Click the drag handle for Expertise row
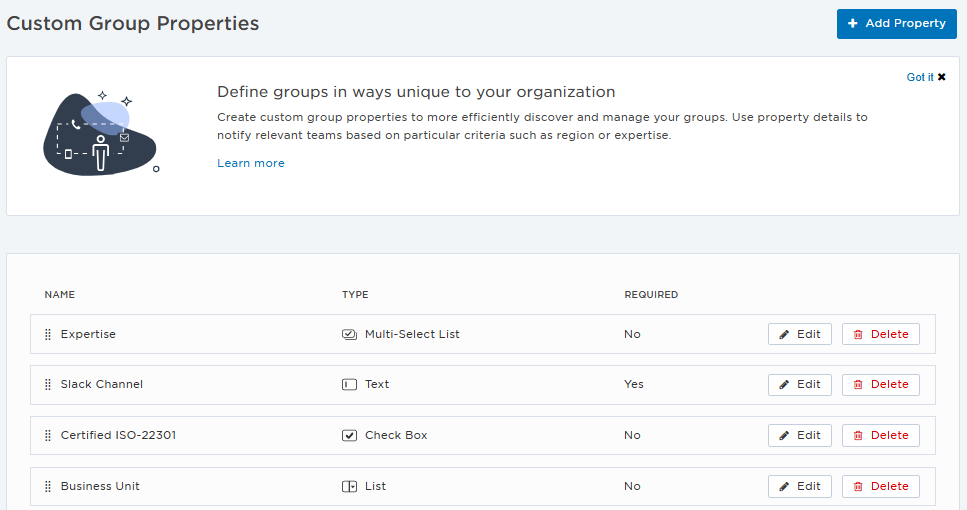This screenshot has height=510, width=967. (48, 335)
